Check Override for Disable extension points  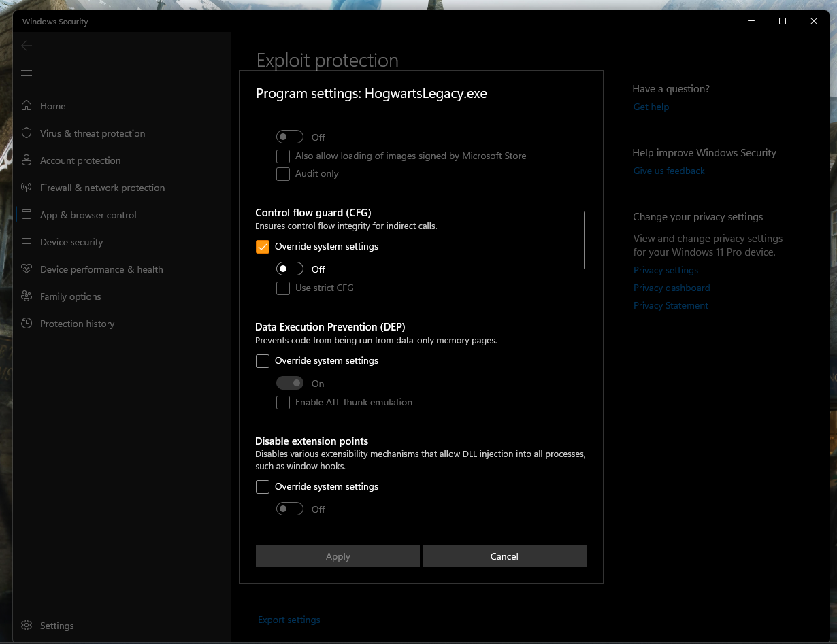pyautogui.click(x=263, y=487)
